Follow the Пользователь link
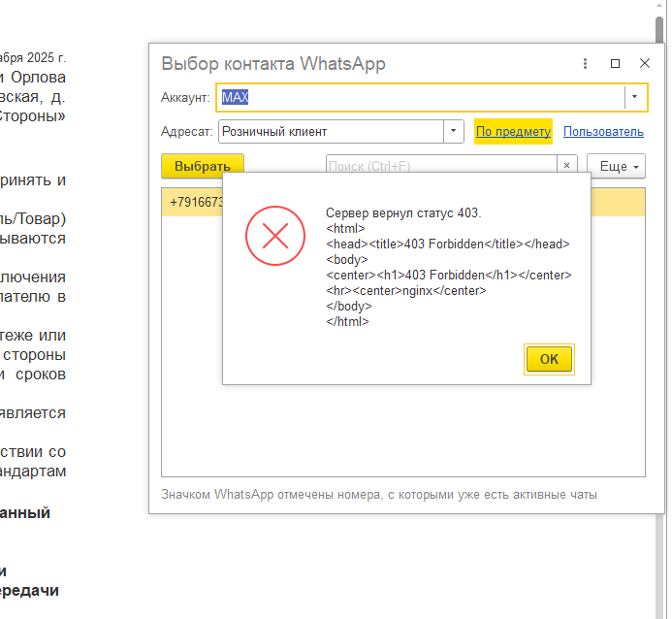This screenshot has height=619, width=672. 603,132
